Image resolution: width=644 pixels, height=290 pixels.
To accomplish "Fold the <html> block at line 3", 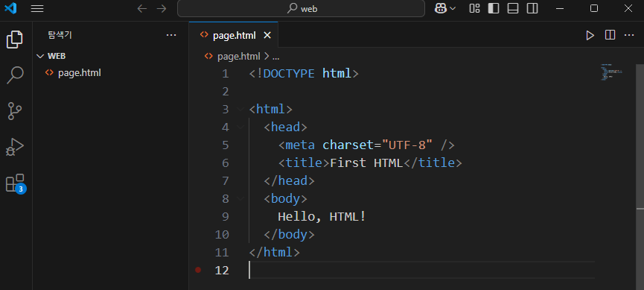I will point(240,110).
